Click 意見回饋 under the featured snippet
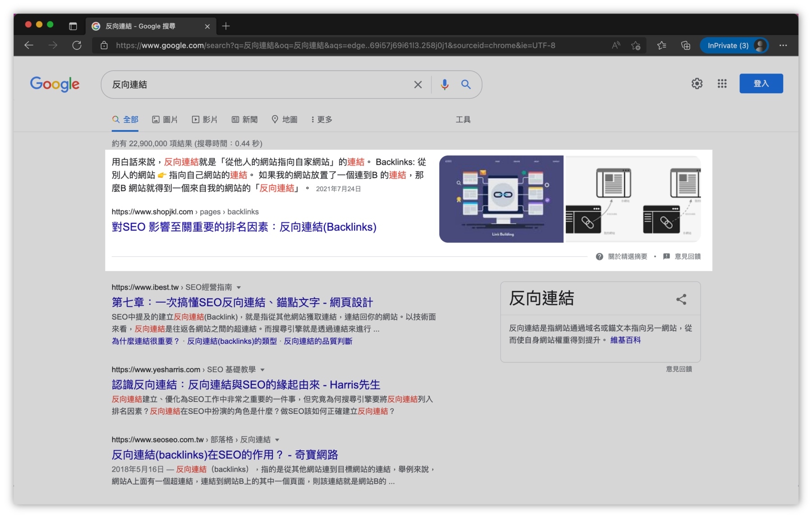The width and height of the screenshot is (812, 518). point(682,256)
